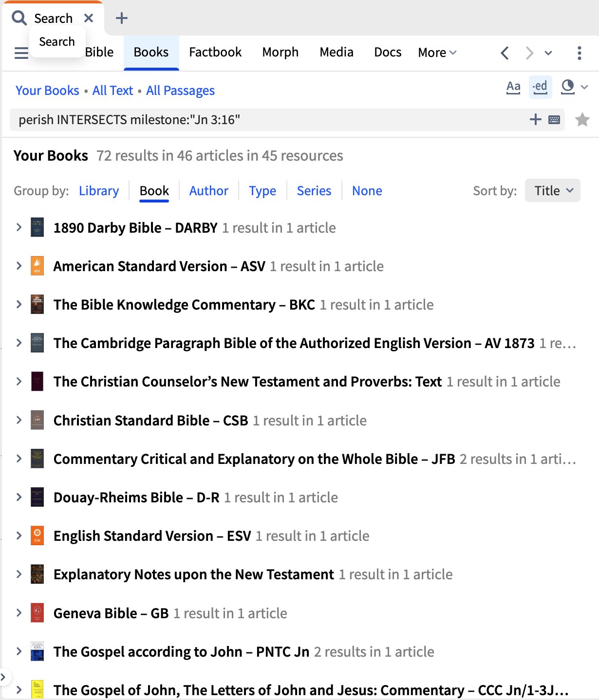Viewport: 599px width, 700px height.
Task: Click the All Text search field link
Action: click(112, 91)
